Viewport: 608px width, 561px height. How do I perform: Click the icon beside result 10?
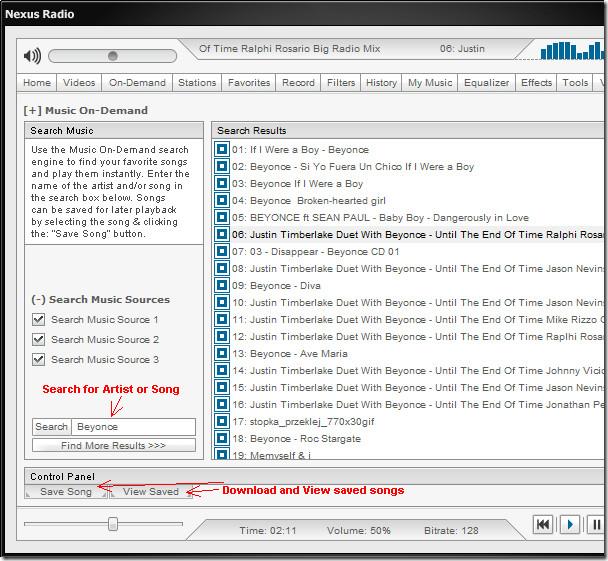(x=222, y=302)
